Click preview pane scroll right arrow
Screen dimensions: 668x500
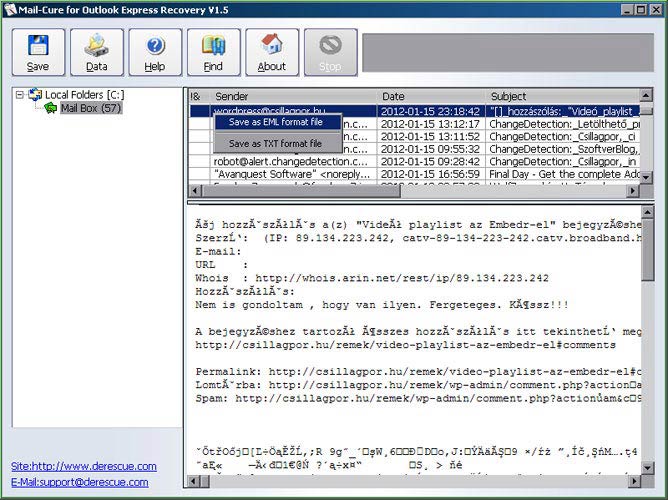tap(634, 481)
